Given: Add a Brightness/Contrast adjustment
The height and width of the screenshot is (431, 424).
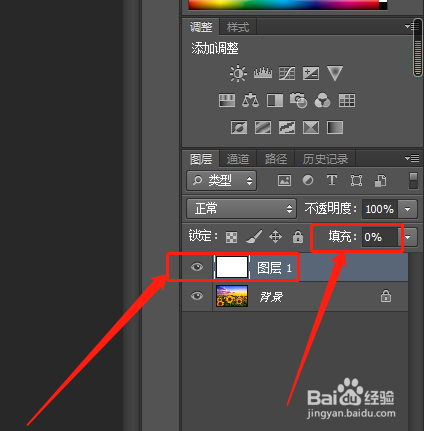Looking at the screenshot, I should (238, 73).
